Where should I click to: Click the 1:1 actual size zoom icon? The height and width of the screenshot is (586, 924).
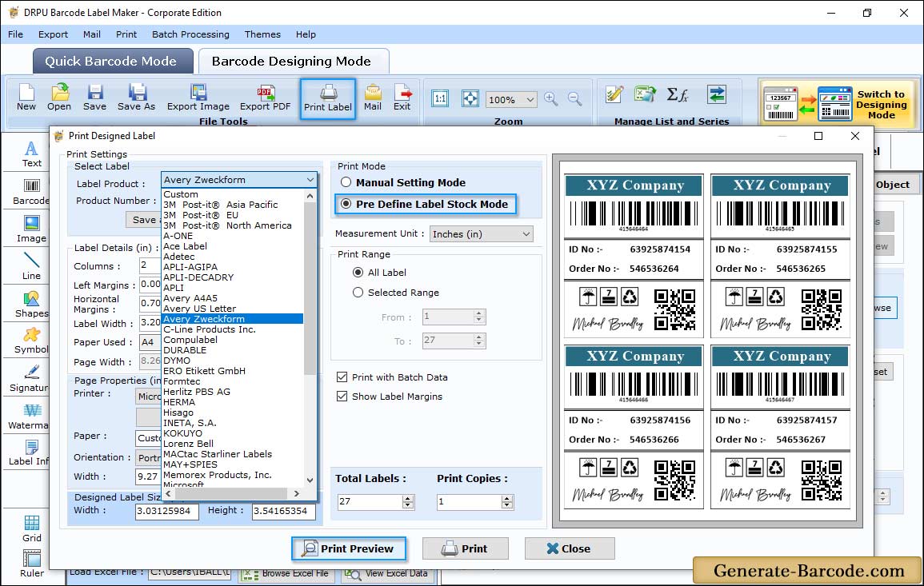(x=440, y=99)
